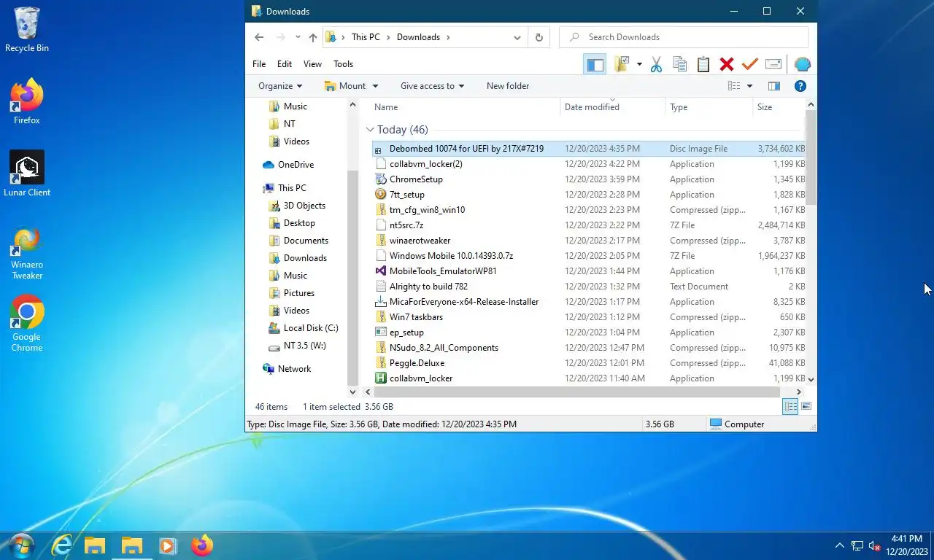This screenshot has height=560, width=934.
Task: Switch to details view in status bar
Action: [x=790, y=407]
